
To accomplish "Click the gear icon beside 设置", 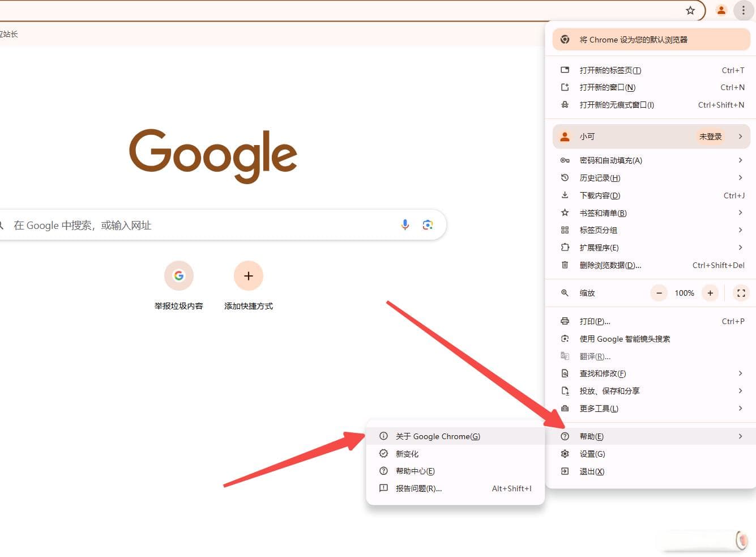I will [565, 454].
